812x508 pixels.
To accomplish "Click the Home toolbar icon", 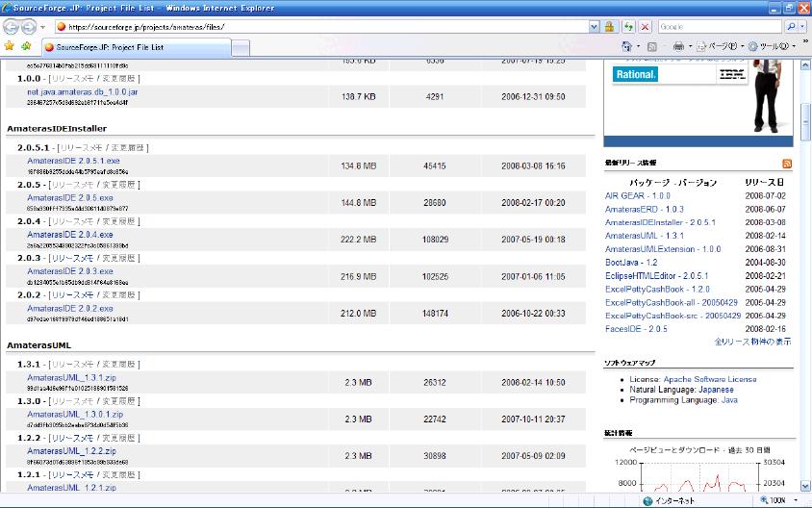I will pyautogui.click(x=626, y=46).
